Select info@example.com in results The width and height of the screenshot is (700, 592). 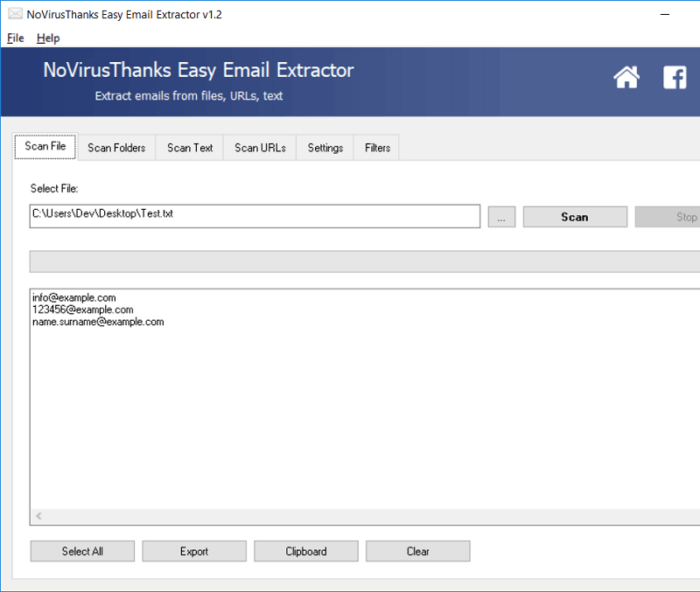tap(74, 297)
